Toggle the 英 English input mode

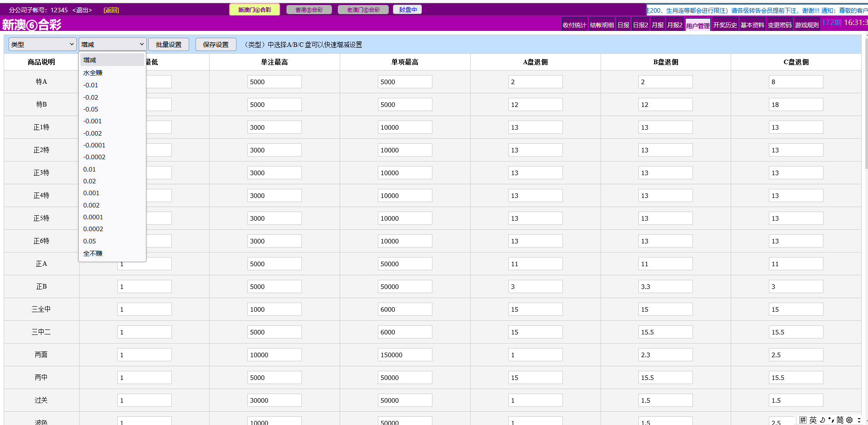click(x=813, y=420)
